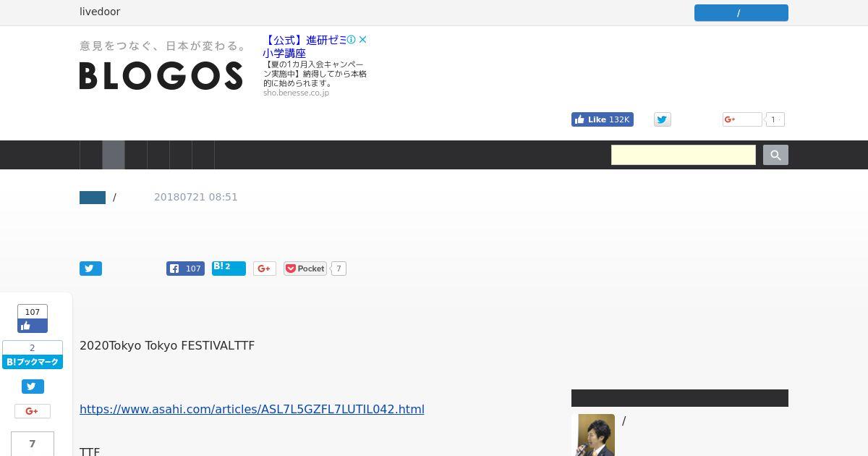This screenshot has width=868, height=456.
Task: Click the blue button in the top bar
Action: click(x=741, y=13)
